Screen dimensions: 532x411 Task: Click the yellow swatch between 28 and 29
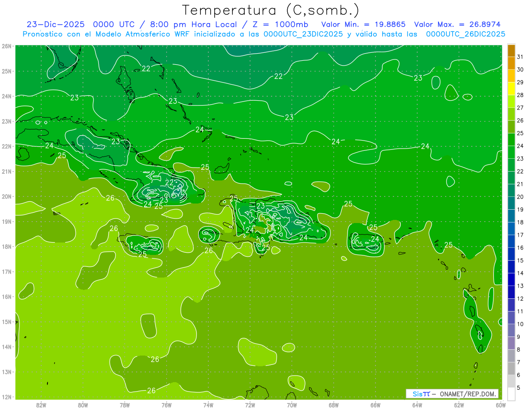(x=511, y=88)
